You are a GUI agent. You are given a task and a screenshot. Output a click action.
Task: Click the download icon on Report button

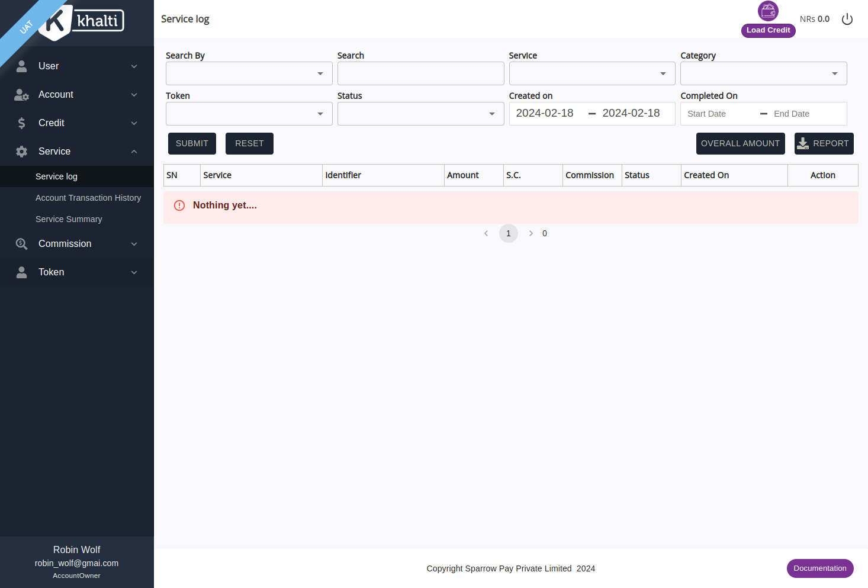tap(803, 143)
